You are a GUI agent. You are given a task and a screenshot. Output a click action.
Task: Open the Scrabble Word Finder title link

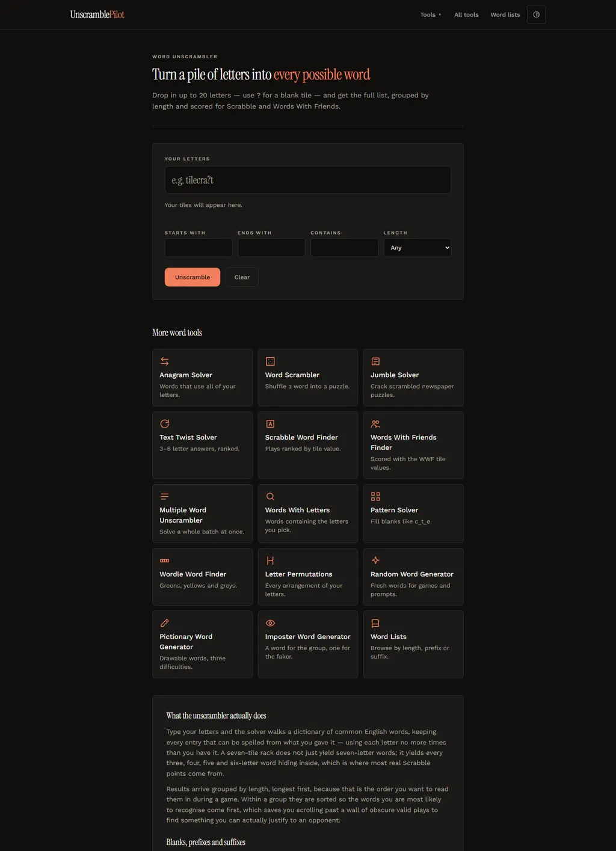click(301, 437)
